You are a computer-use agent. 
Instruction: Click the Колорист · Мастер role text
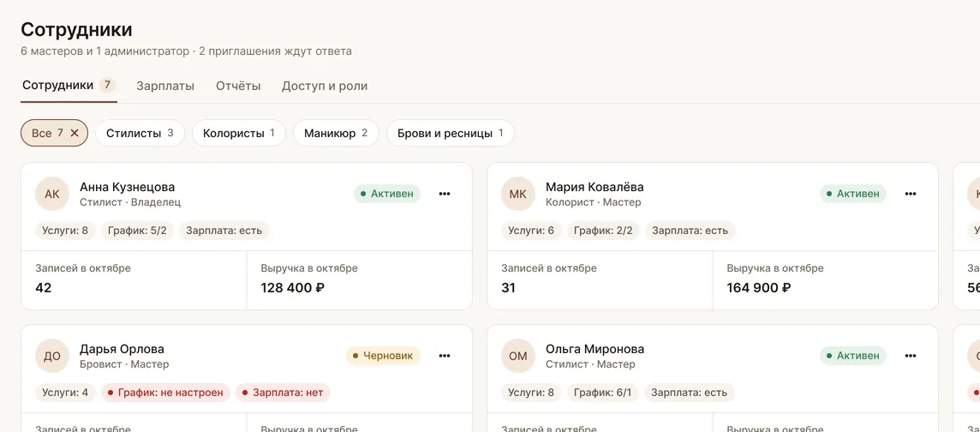[x=593, y=202]
